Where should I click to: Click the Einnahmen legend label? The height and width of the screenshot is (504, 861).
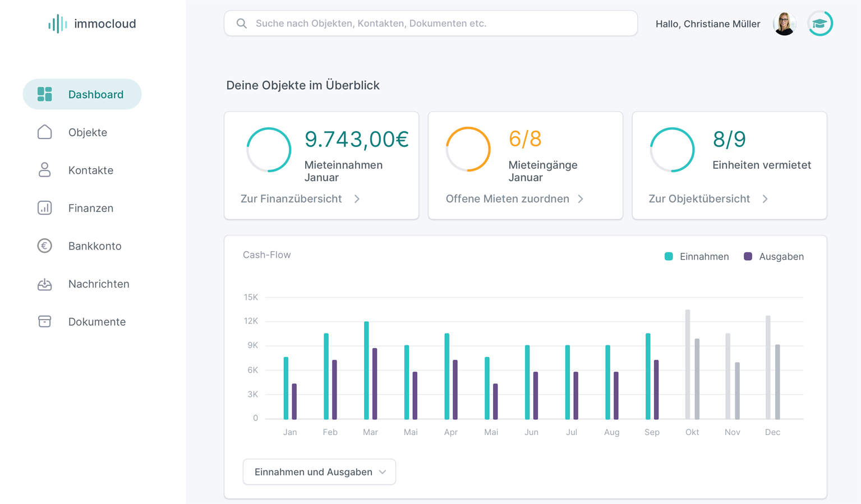704,257
